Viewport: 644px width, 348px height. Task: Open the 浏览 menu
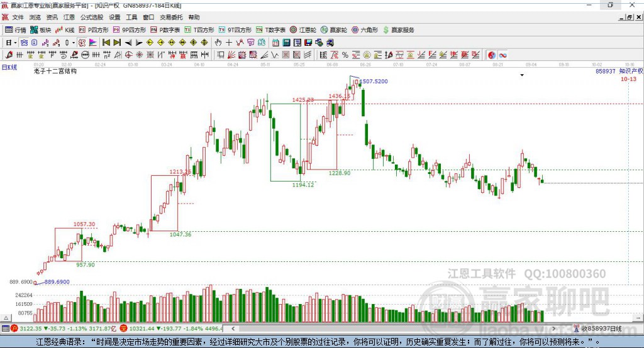[35, 17]
